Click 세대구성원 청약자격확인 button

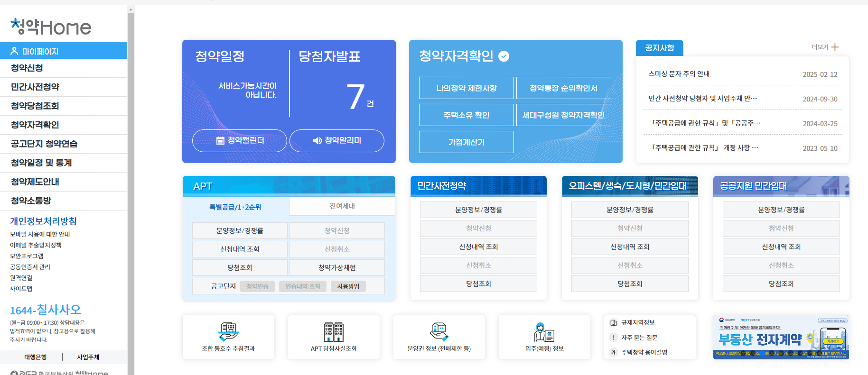[564, 115]
